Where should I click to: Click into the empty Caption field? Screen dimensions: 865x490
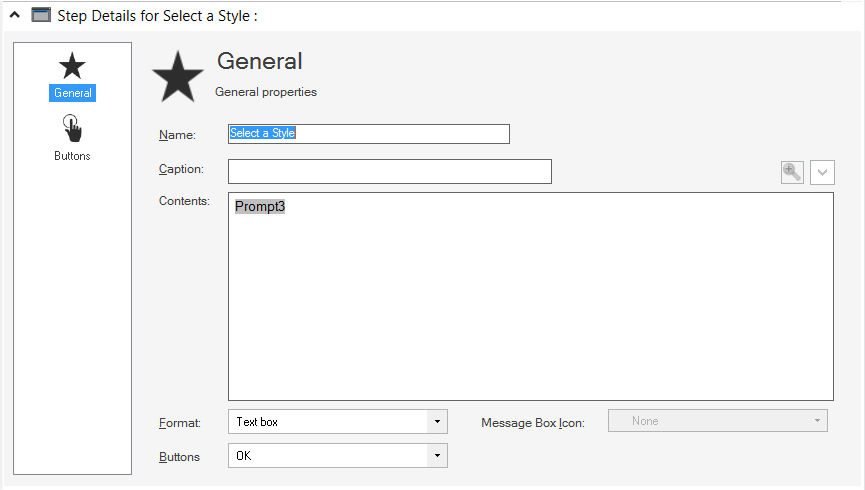(x=389, y=172)
